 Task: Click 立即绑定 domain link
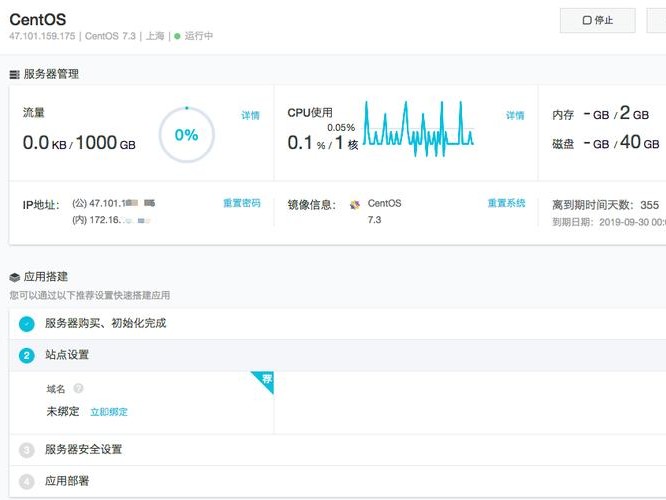pyautogui.click(x=109, y=412)
